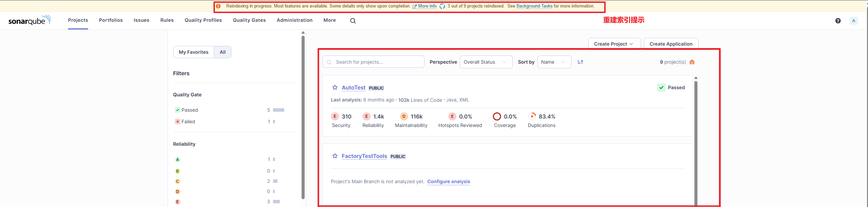Image resolution: width=868 pixels, height=207 pixels.
Task: Click the Security E rating badge on AutoTest
Action: coord(335,116)
